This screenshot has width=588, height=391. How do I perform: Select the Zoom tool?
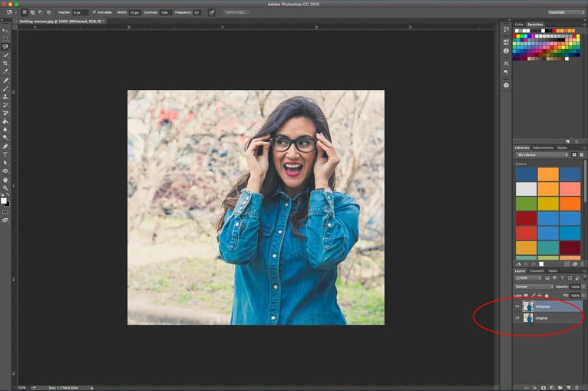(5, 188)
